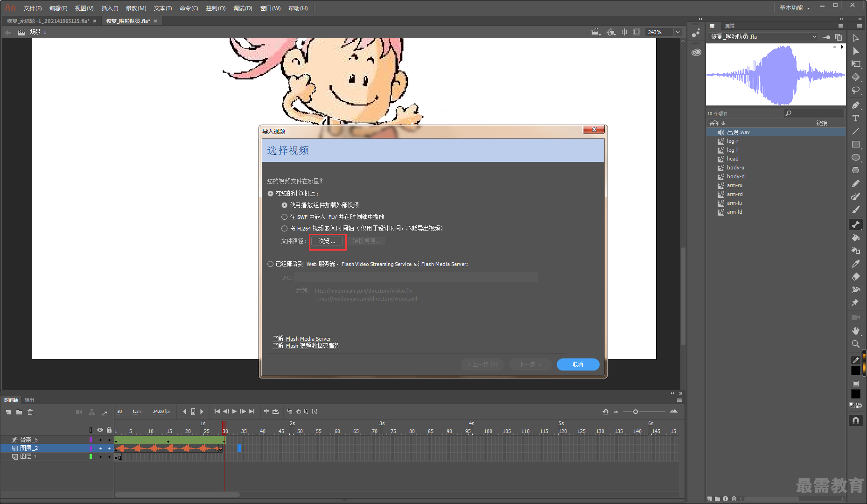Image resolution: width=867 pixels, height=504 pixels.
Task: Switch to the 属性 panel tab
Action: (x=730, y=26)
